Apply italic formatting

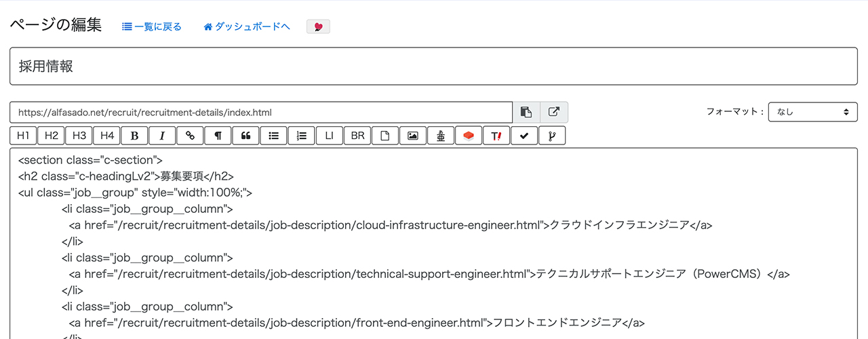[x=162, y=136]
